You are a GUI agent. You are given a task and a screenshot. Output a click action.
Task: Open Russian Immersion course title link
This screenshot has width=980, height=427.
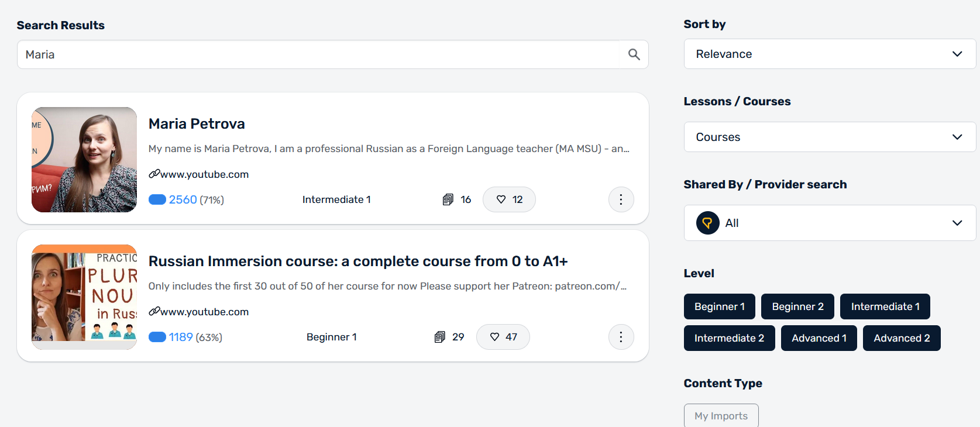click(357, 261)
